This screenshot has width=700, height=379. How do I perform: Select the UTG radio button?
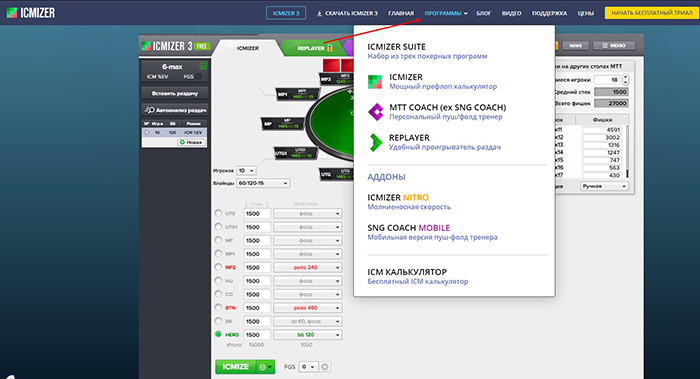click(x=218, y=213)
